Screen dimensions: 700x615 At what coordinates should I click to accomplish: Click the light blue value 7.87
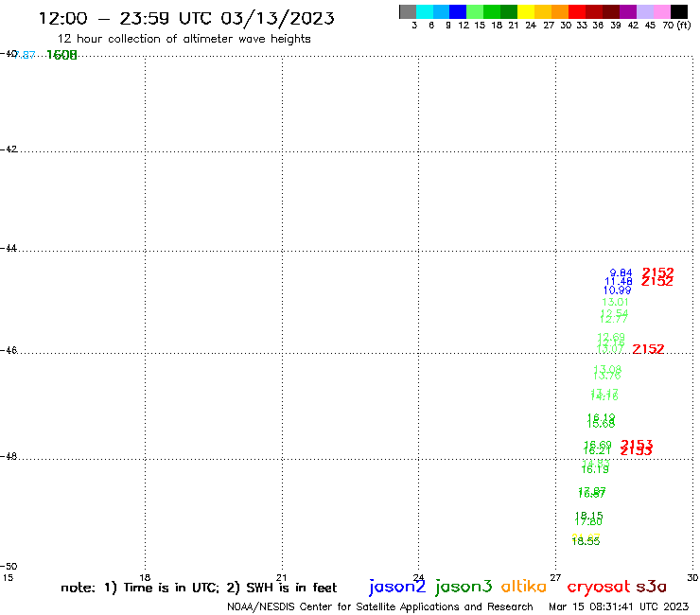click(24, 55)
